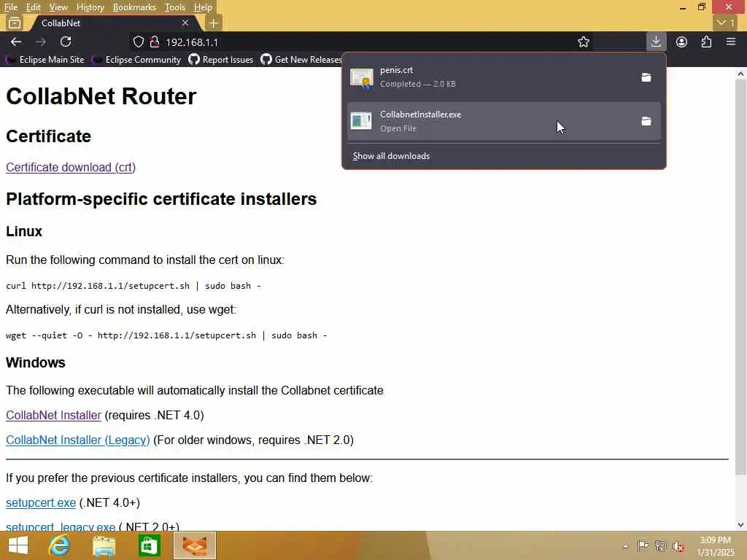Open the View menu
The image size is (747, 560).
(x=58, y=7)
